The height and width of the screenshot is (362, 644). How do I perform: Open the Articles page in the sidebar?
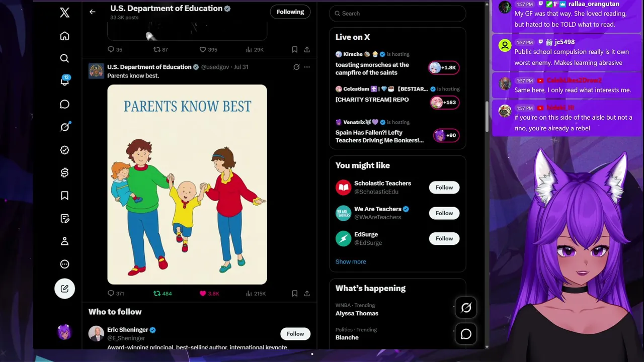(x=64, y=218)
